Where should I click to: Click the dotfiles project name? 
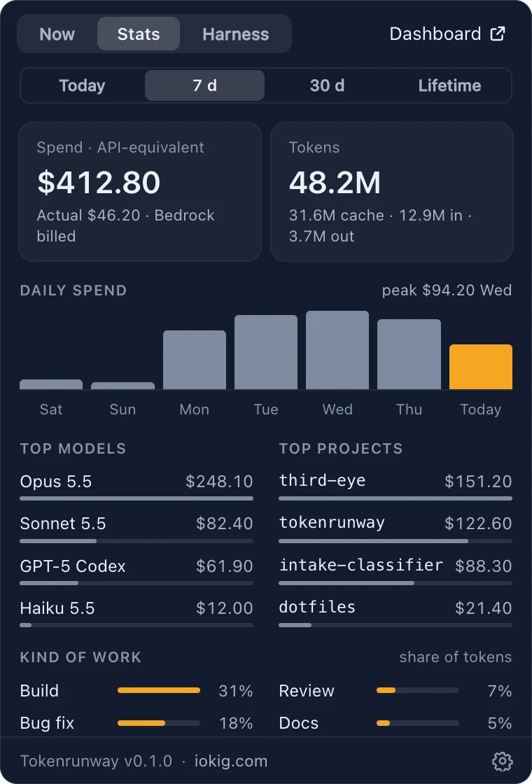[317, 607]
